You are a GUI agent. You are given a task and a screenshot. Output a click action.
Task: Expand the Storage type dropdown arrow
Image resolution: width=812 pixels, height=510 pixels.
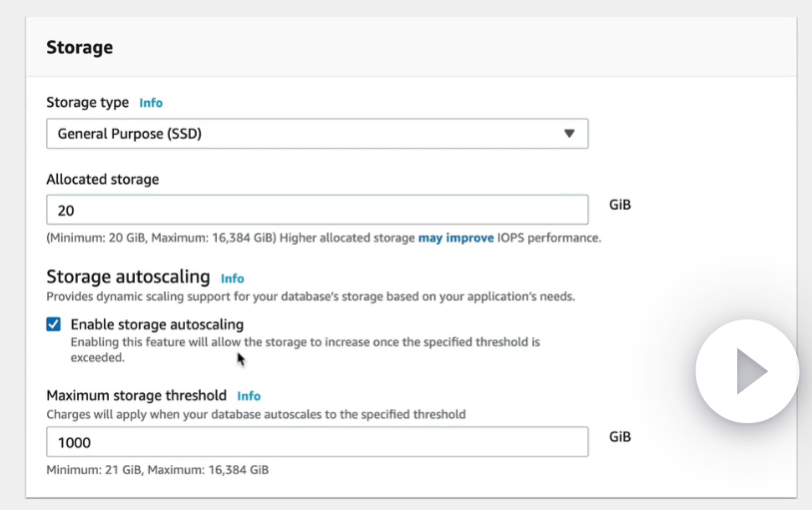tap(569, 133)
